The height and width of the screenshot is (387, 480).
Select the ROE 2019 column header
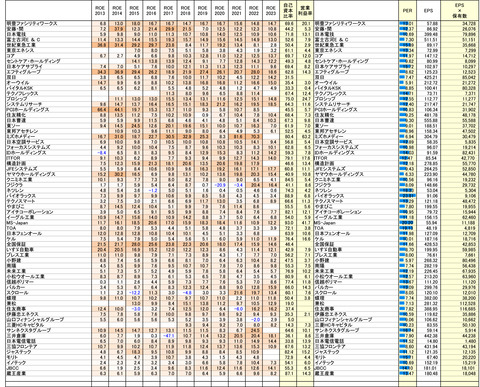(203, 10)
